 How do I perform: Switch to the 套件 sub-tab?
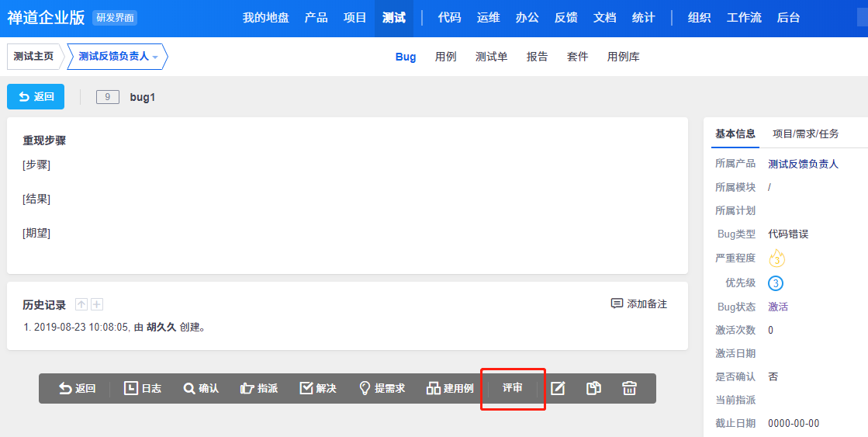(x=577, y=57)
